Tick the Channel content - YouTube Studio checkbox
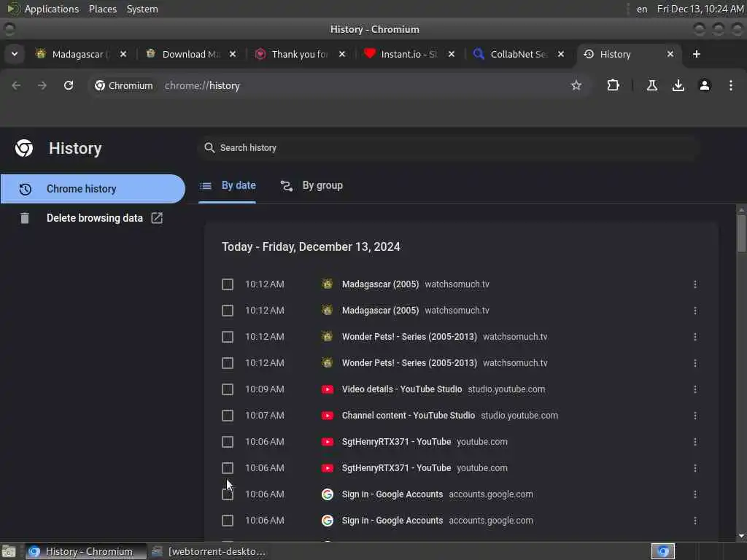747x560 pixels. pos(228,416)
